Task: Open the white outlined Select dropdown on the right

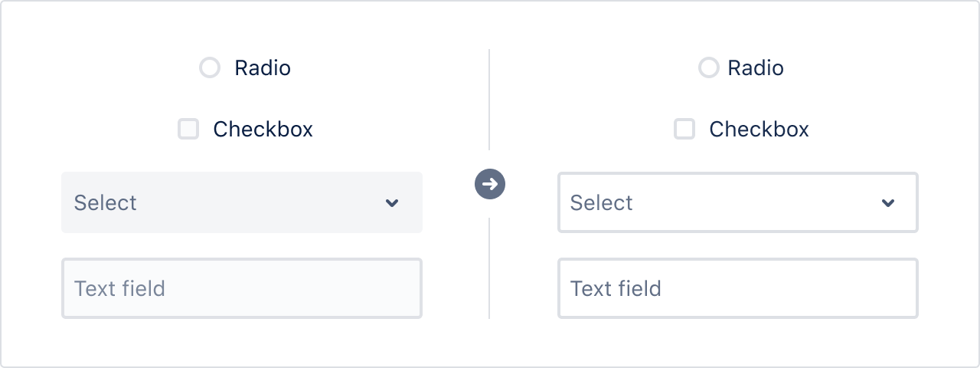Action: pos(738,202)
